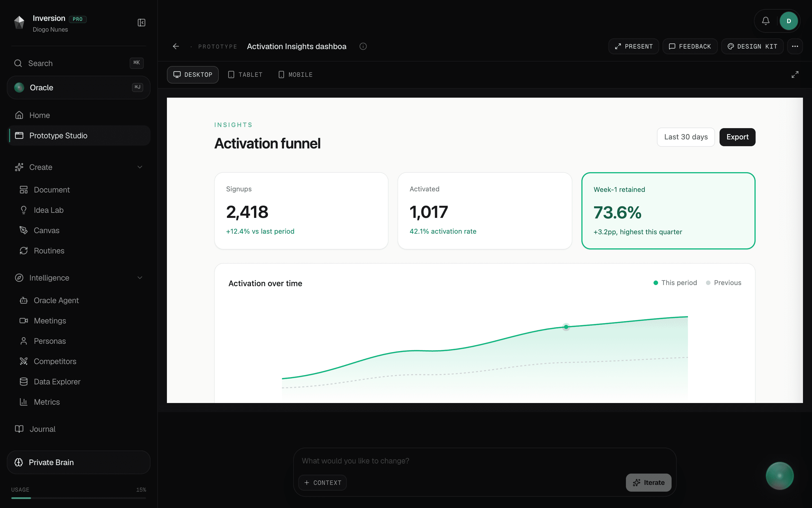812x508 pixels.
Task: Click the PROTOTYPE breadcrumb label
Action: click(217, 46)
